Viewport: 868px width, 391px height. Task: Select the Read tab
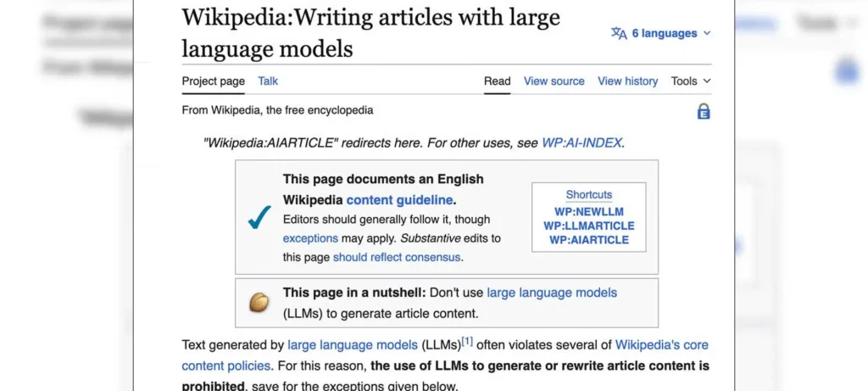coord(497,81)
